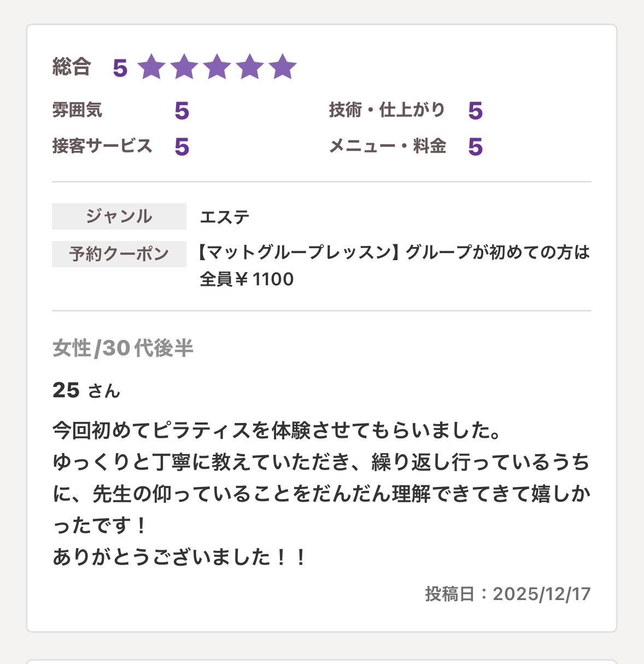Click the fourth purple rating star
This screenshot has height=664, width=644.
point(250,67)
